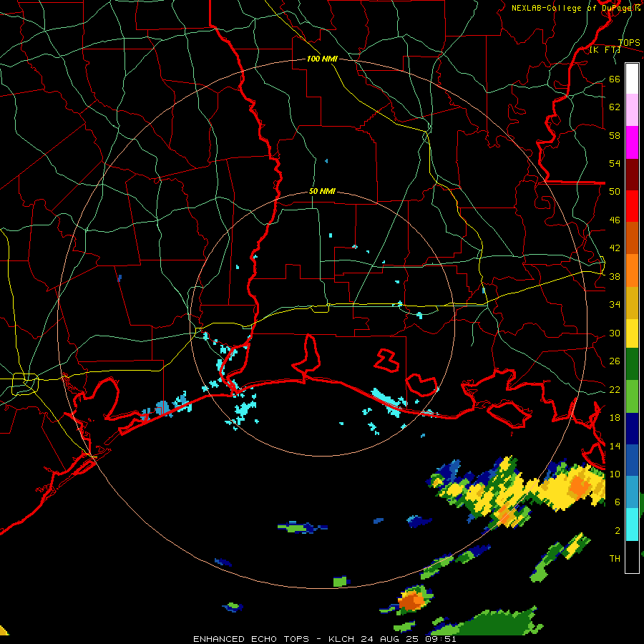Click the 'KLCH' radar site identifier

pos(341,639)
